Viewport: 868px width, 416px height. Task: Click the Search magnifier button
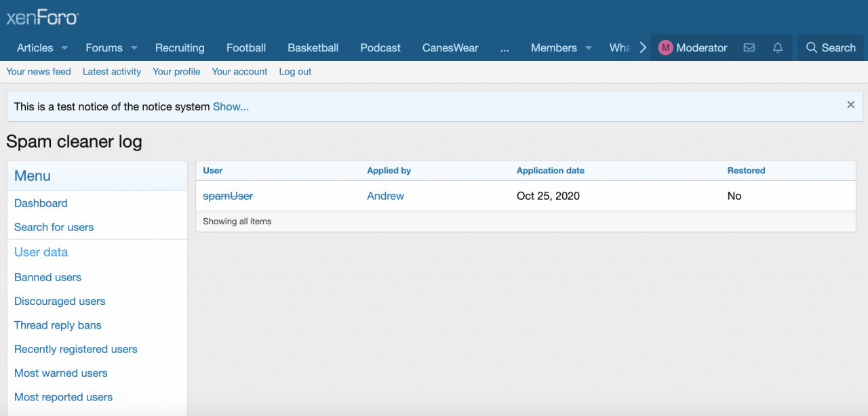pos(831,47)
